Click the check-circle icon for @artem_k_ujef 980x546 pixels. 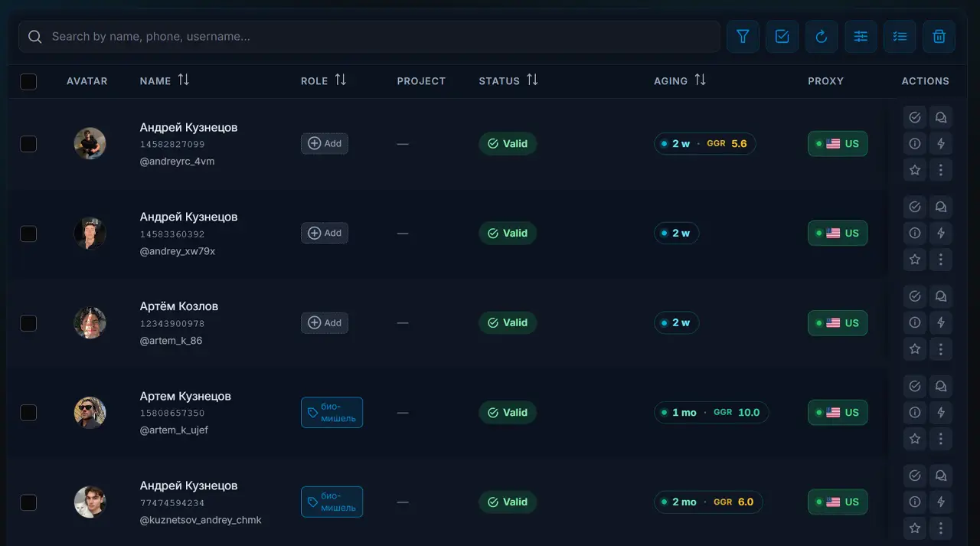(x=914, y=386)
